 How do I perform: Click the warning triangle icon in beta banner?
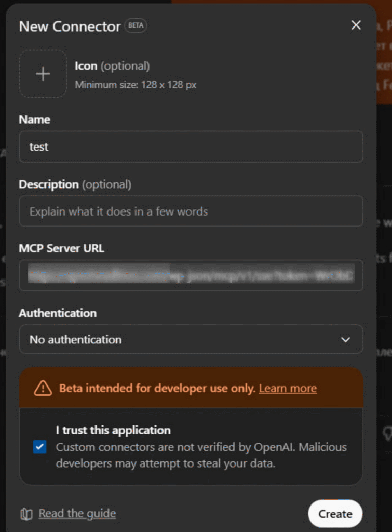point(43,388)
